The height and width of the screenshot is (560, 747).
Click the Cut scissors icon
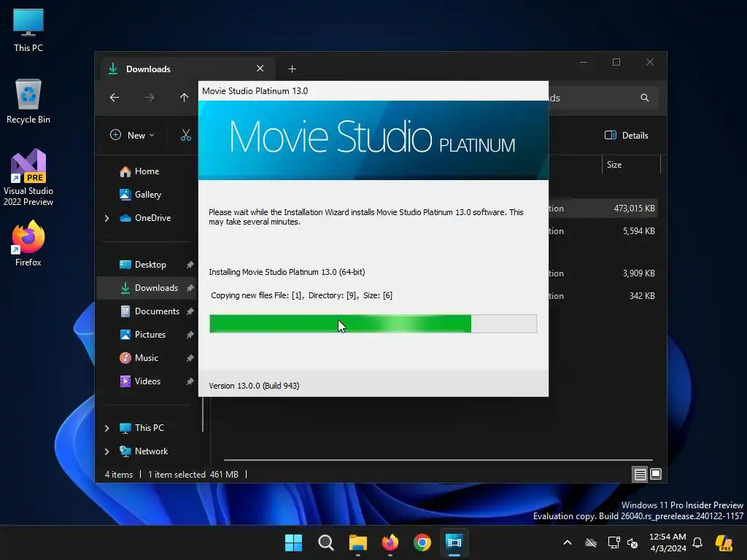tap(186, 135)
